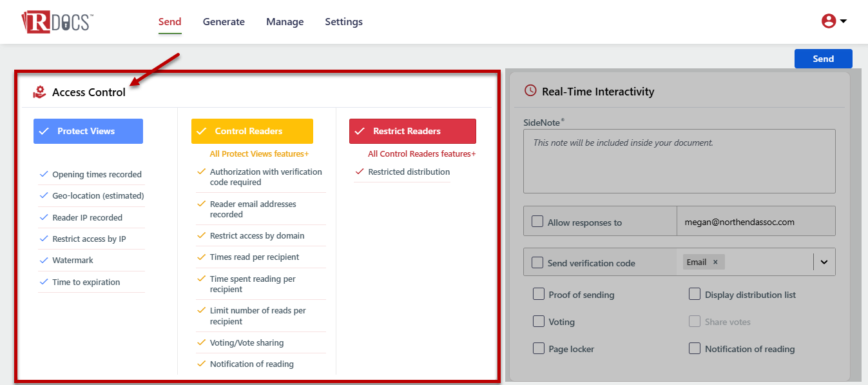
Task: Switch to the Generate tab
Action: tap(224, 22)
